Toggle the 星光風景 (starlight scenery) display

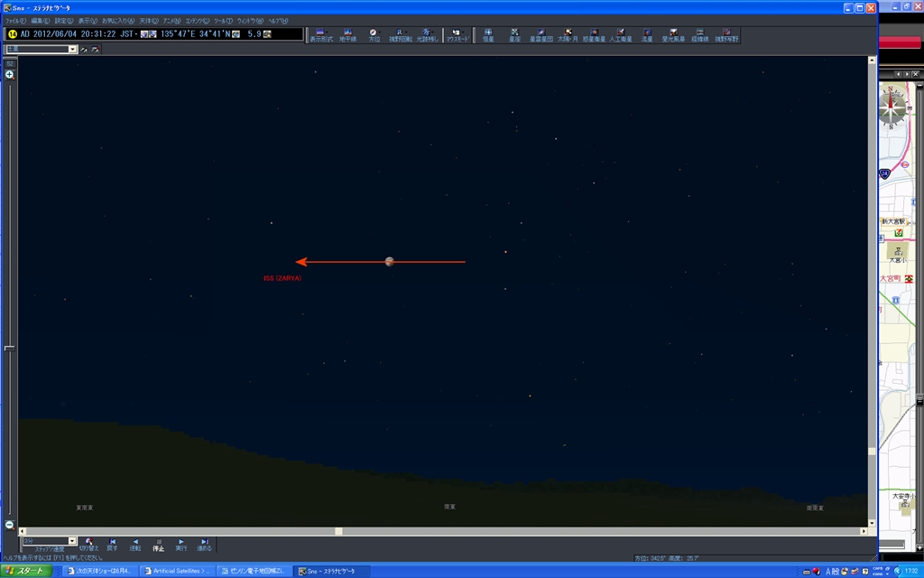[x=673, y=34]
